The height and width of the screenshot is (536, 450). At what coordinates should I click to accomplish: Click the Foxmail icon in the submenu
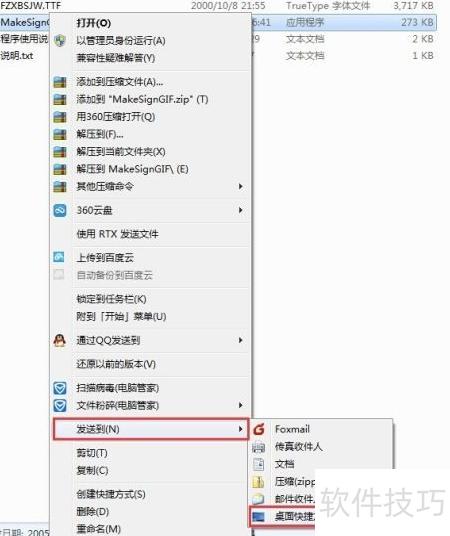[259, 429]
